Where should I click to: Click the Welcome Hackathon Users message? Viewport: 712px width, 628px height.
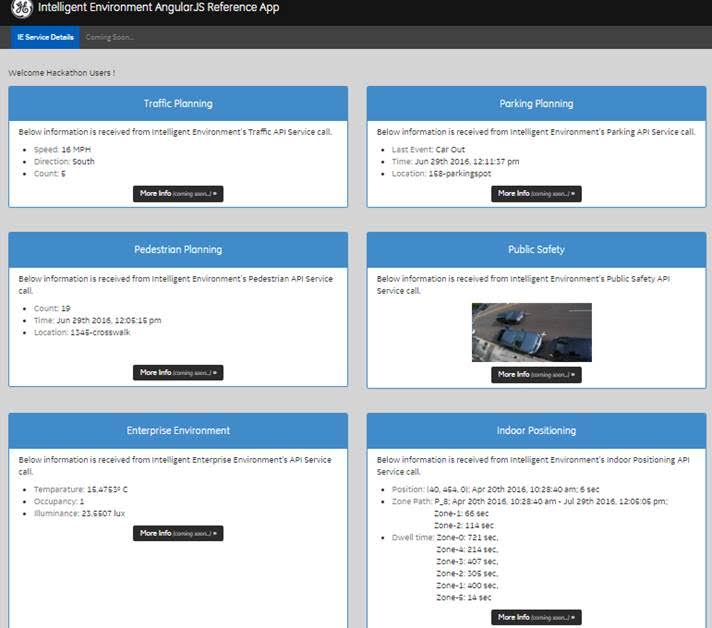[61, 73]
